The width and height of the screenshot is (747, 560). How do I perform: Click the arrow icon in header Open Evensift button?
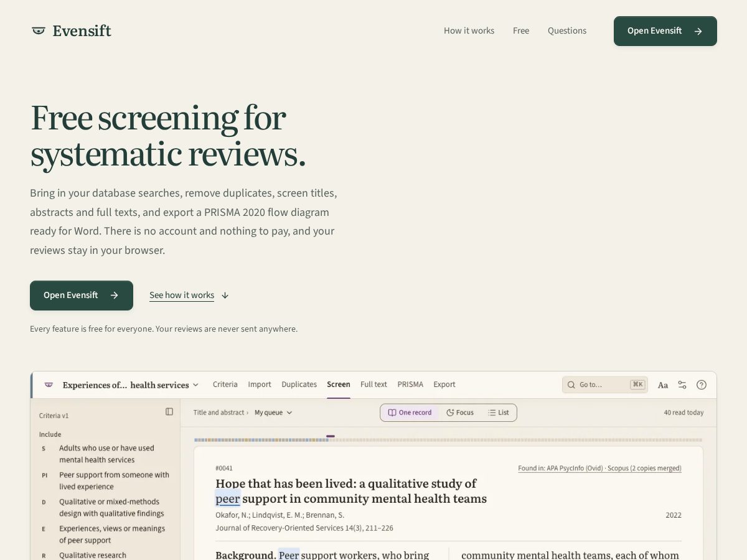click(x=698, y=31)
